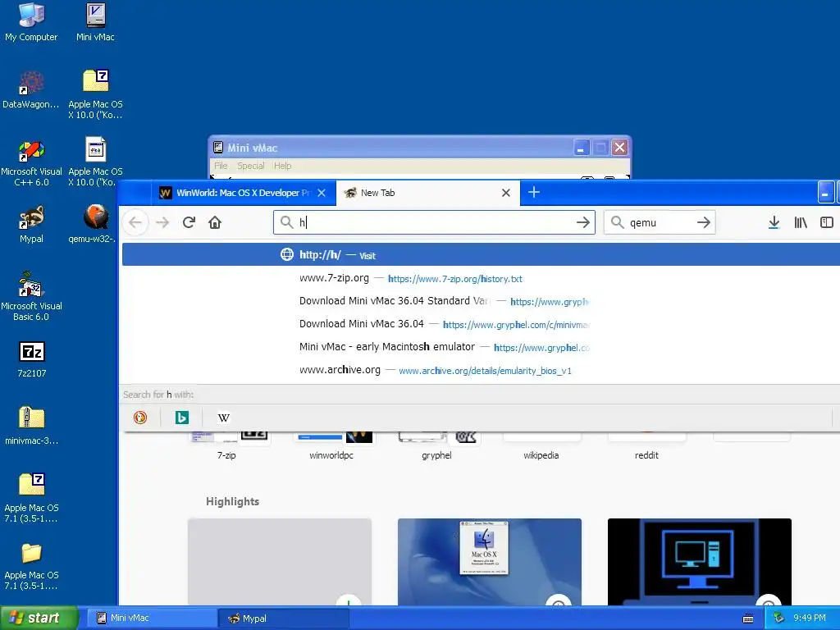The width and height of the screenshot is (840, 630).
Task: Select the Apple Mac OS 7.1 archive icon with 7z badge
Action: [31, 498]
